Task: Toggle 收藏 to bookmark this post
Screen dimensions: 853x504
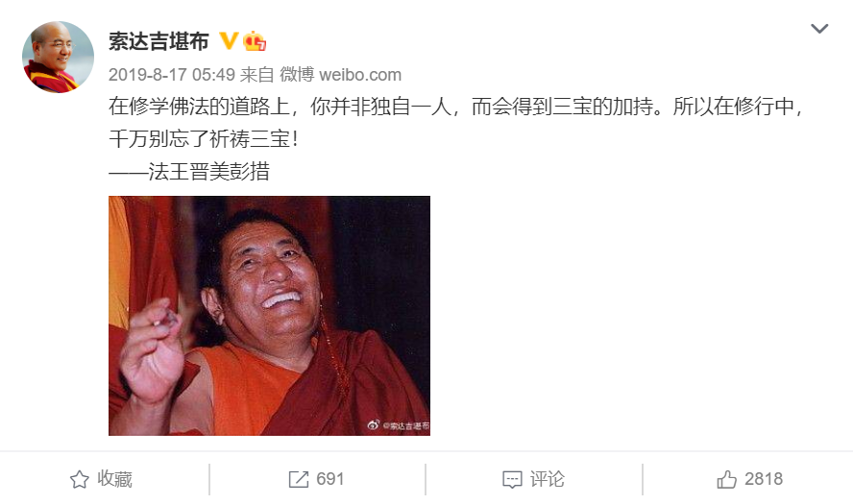Action: [101, 479]
